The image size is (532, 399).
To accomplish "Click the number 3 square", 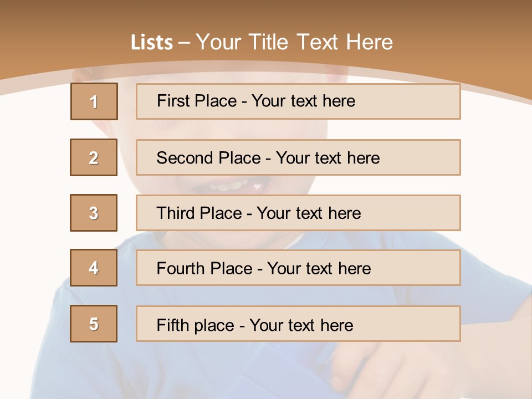I will tap(94, 213).
